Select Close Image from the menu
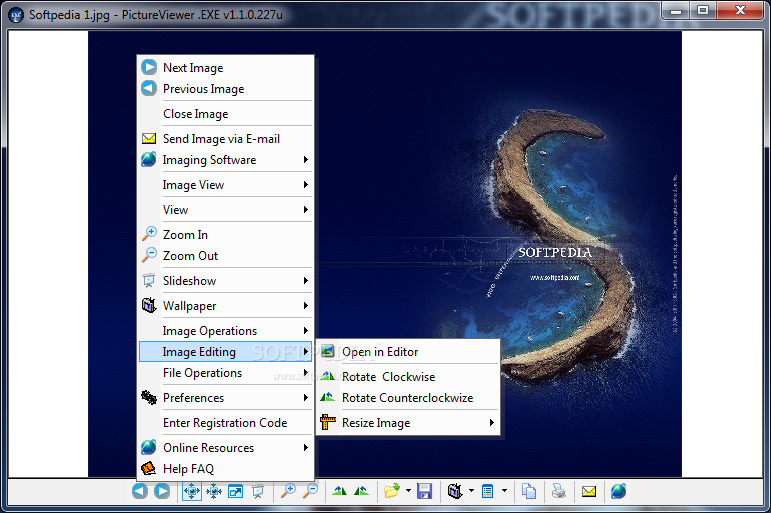The width and height of the screenshot is (771, 513). tap(226, 114)
